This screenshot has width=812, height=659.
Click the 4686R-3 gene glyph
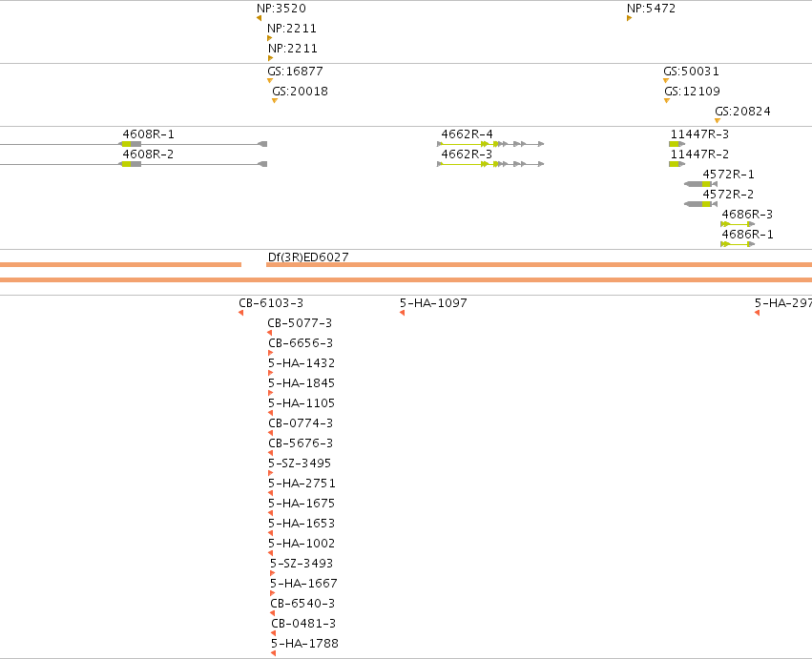[x=738, y=224]
